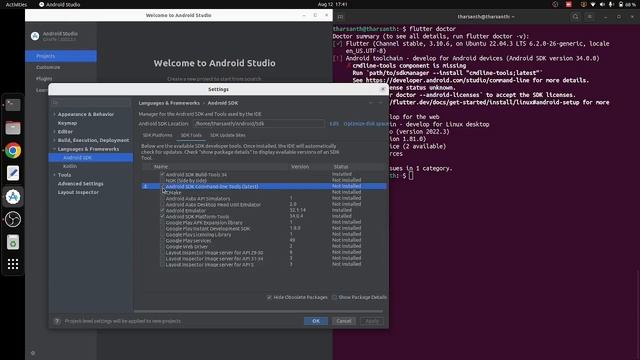This screenshot has height=360, width=640.
Task: Click the download icon on Command-line Tools row
Action: tap(145, 187)
